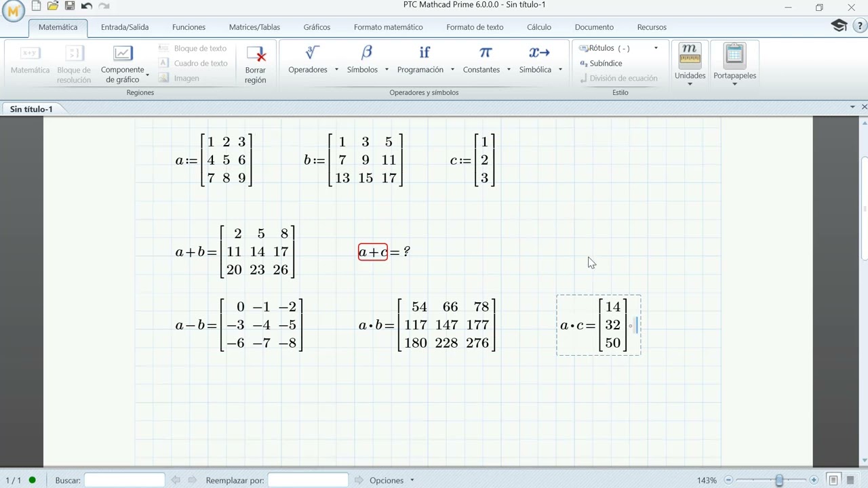Expand the Simbólica dropdown arrow
Image resolution: width=868 pixels, height=488 pixels.
click(x=560, y=70)
